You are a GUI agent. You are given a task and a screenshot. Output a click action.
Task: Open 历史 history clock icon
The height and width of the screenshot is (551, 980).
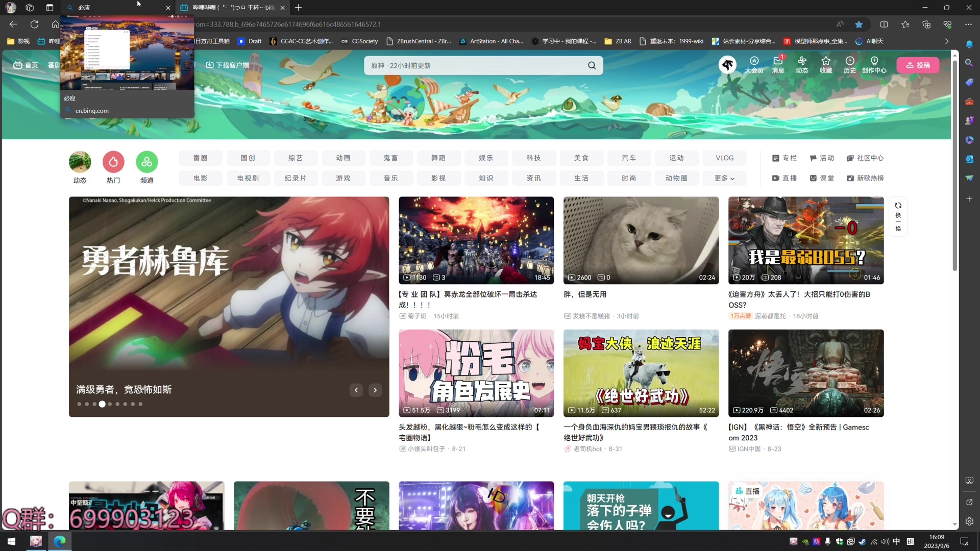[850, 65]
